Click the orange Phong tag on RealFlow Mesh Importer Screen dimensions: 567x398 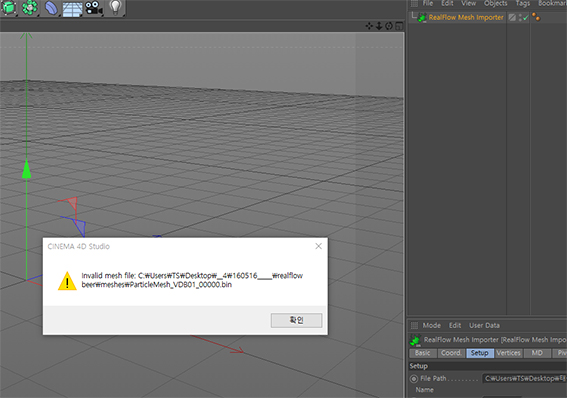(536, 17)
